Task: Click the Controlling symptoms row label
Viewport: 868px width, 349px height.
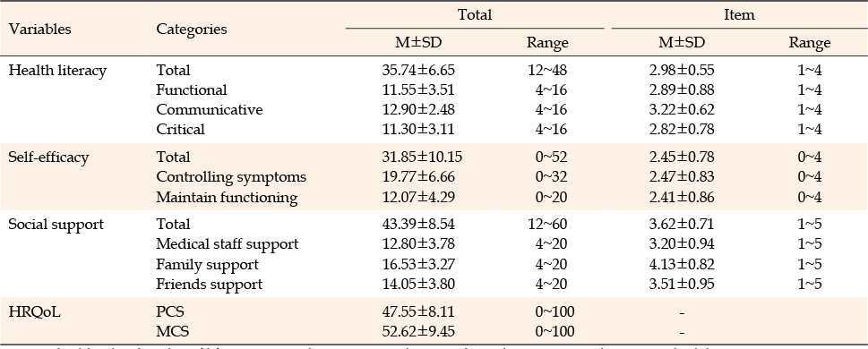Action: click(x=231, y=177)
